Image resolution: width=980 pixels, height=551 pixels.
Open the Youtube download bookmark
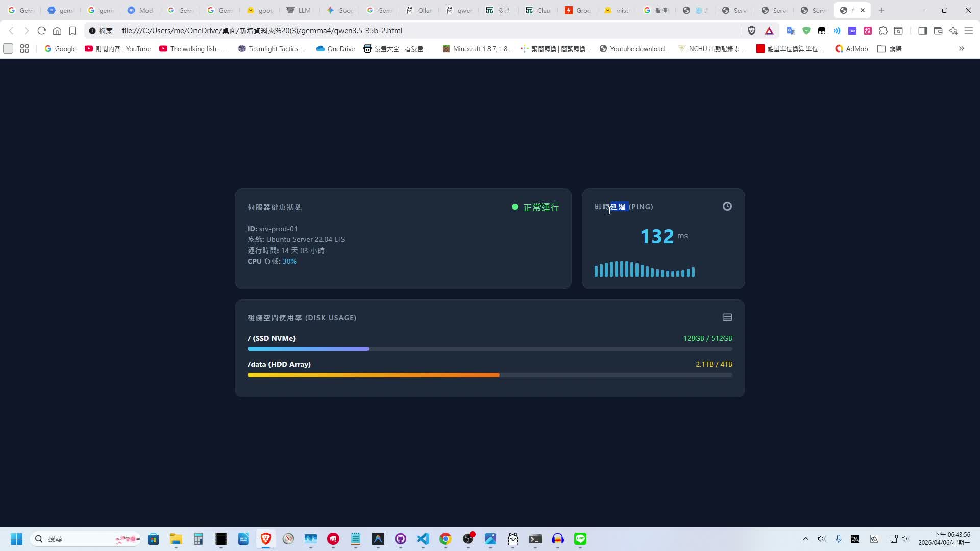tap(634, 48)
